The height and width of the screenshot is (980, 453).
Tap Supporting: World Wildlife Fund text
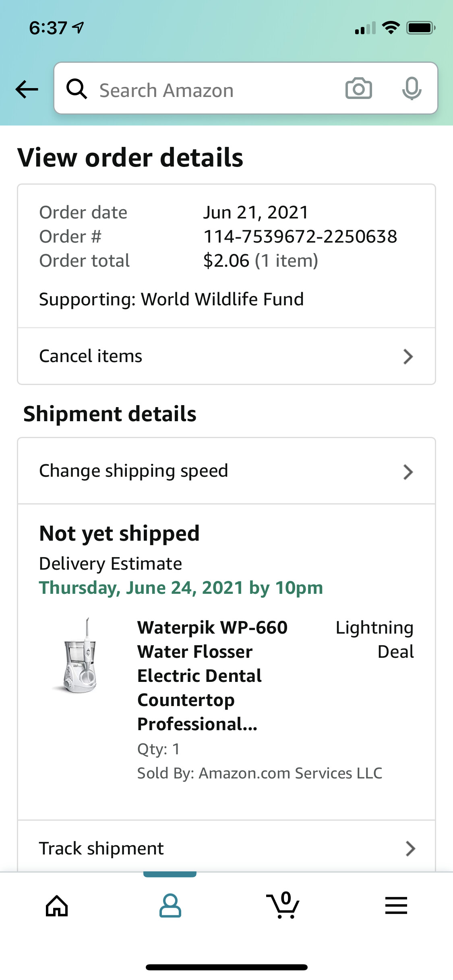(x=171, y=299)
